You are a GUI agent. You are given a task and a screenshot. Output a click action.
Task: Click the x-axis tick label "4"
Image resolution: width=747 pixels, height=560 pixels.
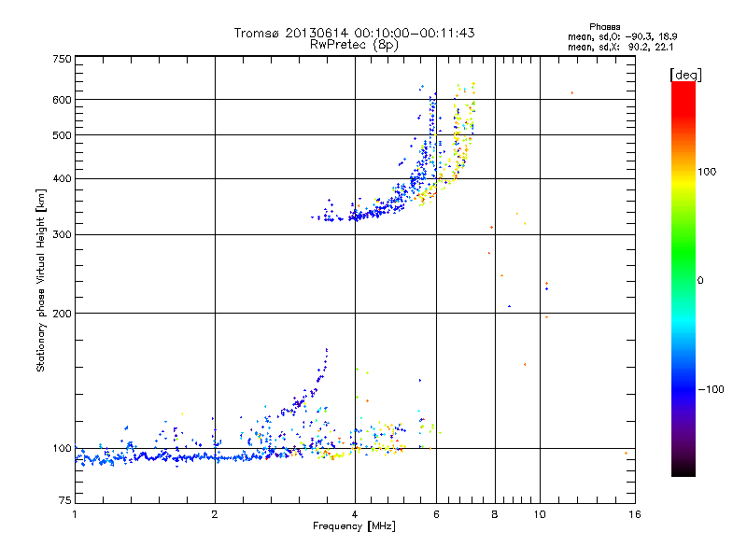coord(355,514)
